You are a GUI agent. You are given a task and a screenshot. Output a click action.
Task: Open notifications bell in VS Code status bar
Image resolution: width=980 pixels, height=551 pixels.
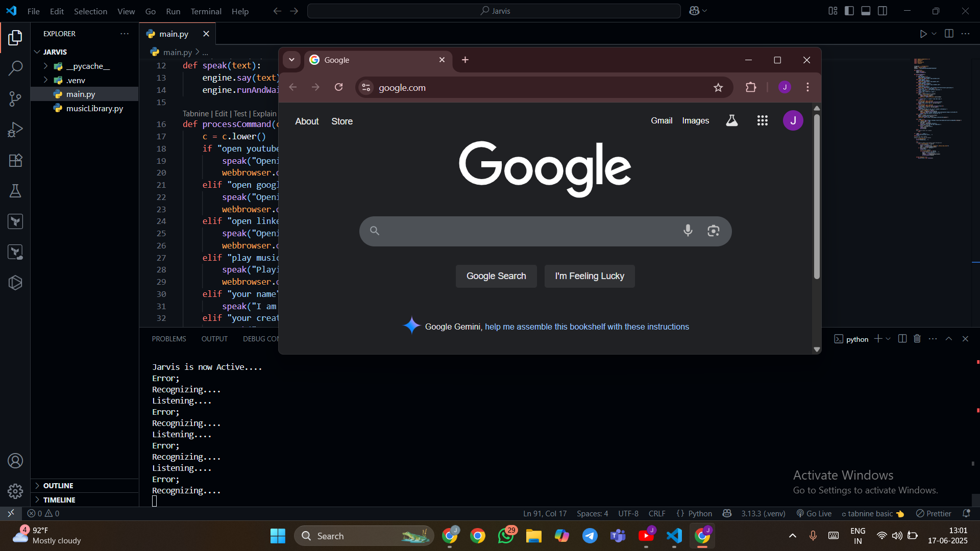(966, 513)
